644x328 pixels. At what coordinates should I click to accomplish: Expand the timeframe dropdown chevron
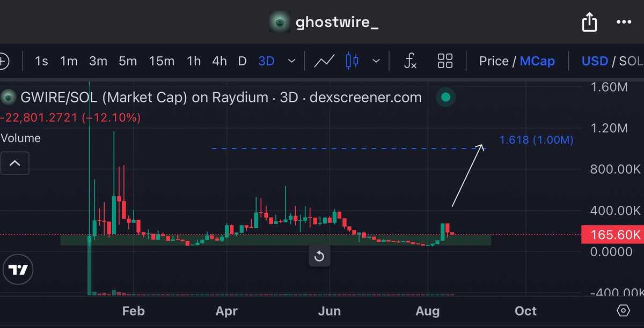tap(292, 61)
